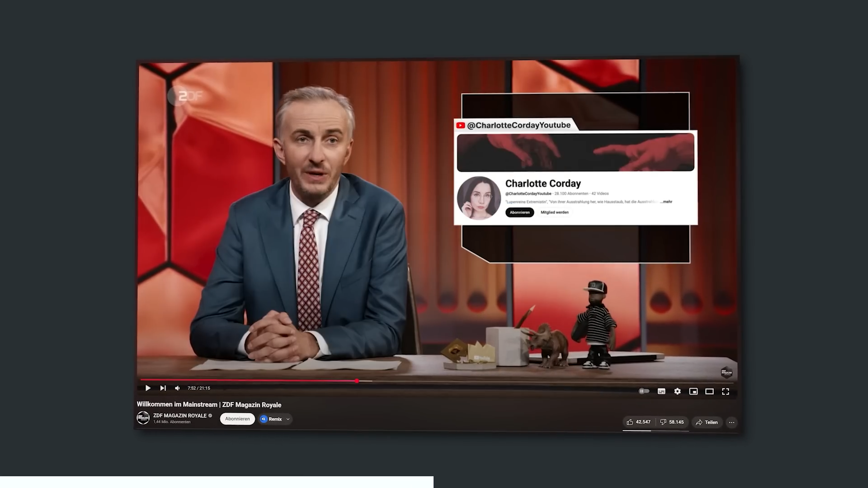Click the Teilen share button
The height and width of the screenshot is (488, 868).
pyautogui.click(x=707, y=422)
